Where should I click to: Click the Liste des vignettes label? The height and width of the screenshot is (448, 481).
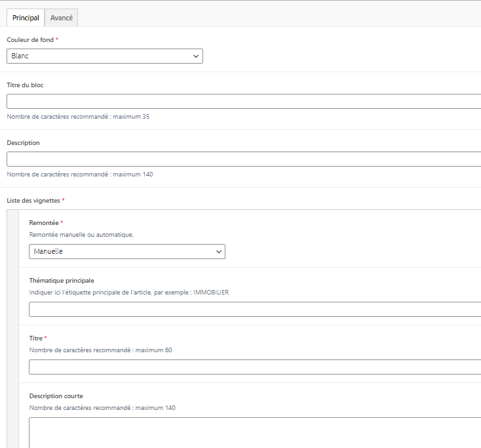click(33, 200)
